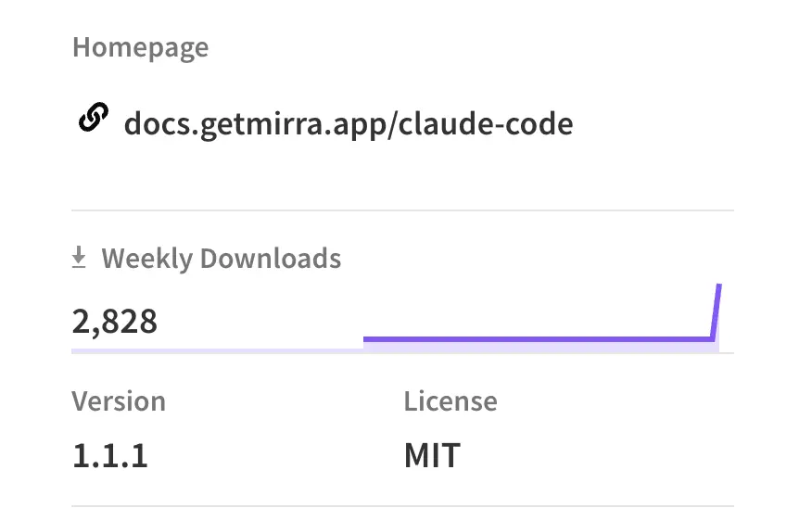Click the divider line above Weekly Downloads
The width and height of the screenshot is (812, 508).
point(402,211)
